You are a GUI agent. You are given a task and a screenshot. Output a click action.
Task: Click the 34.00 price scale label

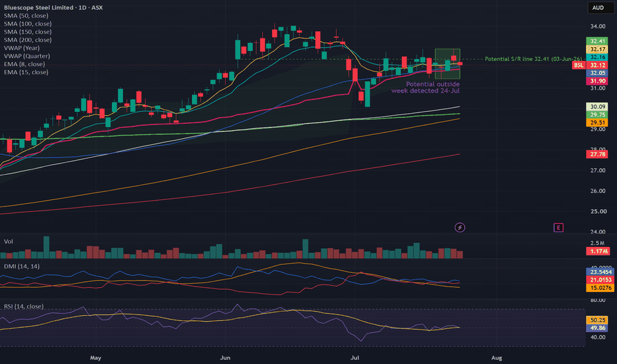(598, 26)
